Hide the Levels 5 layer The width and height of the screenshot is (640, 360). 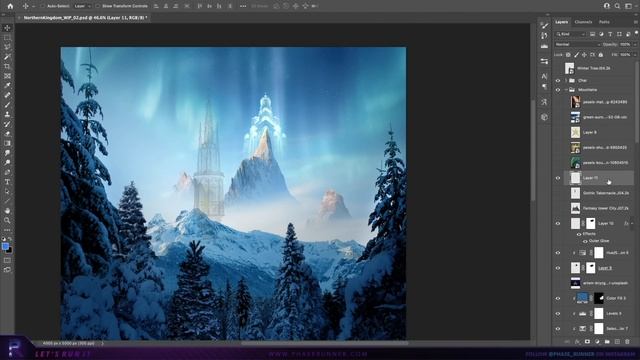coord(558,313)
